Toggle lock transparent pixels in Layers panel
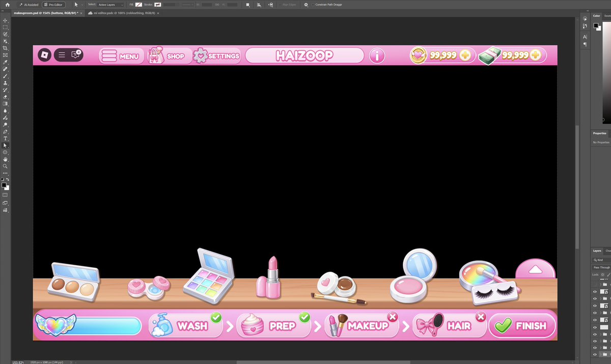611x364 pixels. (x=603, y=275)
